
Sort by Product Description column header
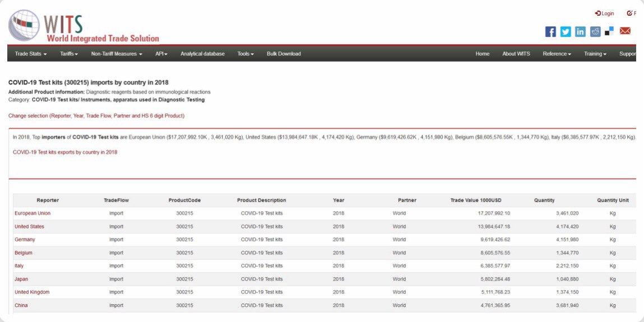(x=262, y=200)
